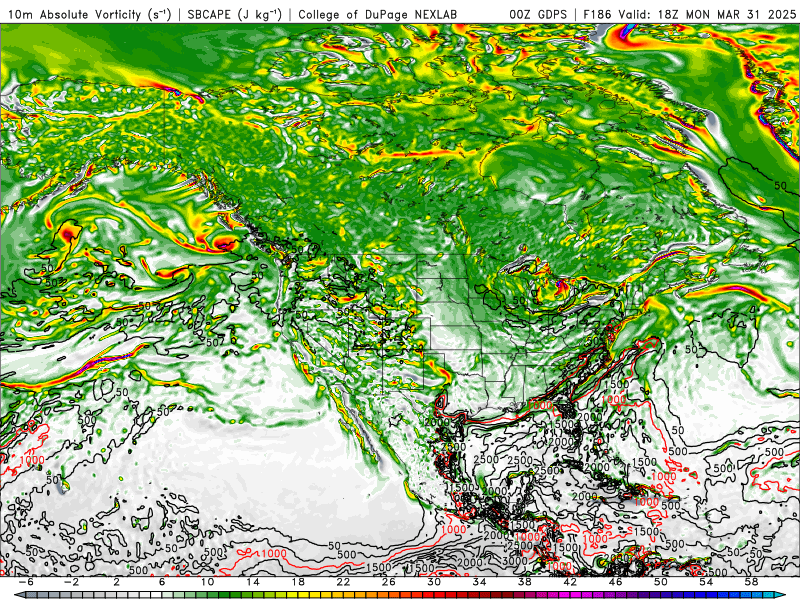Click the '54' colorbar tick label
Viewport: 800px width, 600px height.
pos(706,582)
